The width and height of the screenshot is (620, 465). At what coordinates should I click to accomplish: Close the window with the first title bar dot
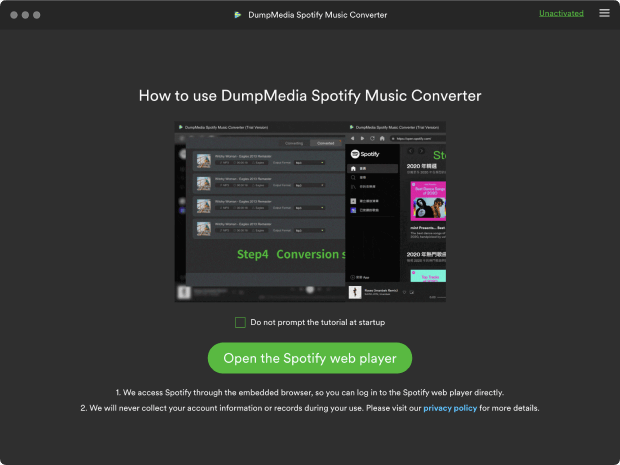(x=14, y=15)
